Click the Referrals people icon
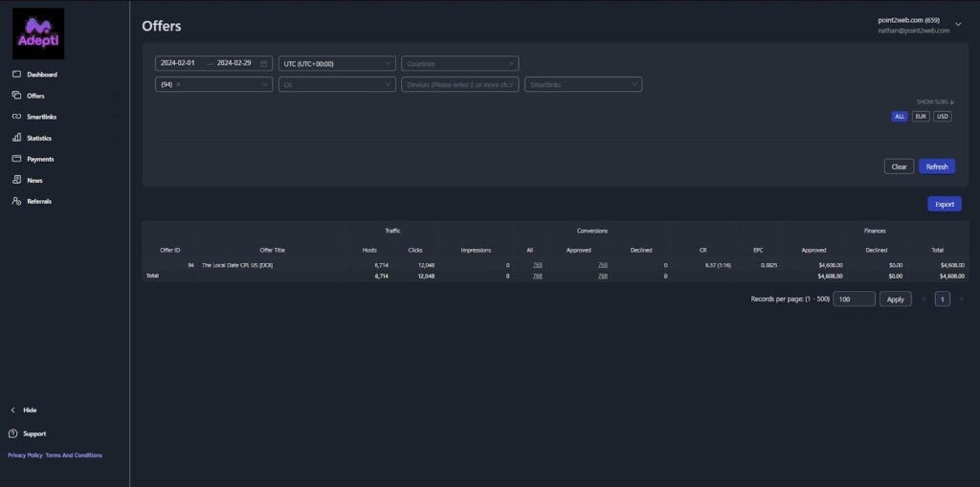 (16, 201)
